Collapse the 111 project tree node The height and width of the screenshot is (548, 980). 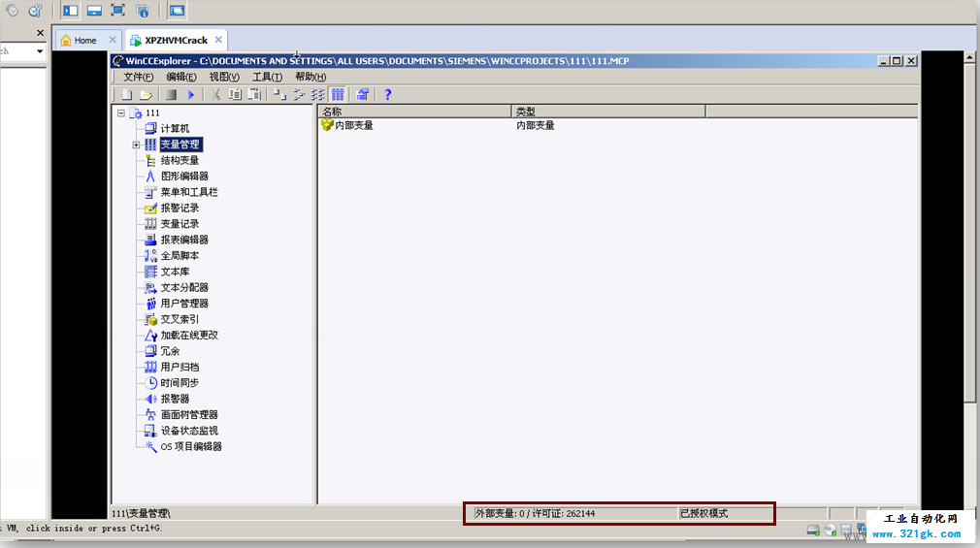[x=121, y=113]
